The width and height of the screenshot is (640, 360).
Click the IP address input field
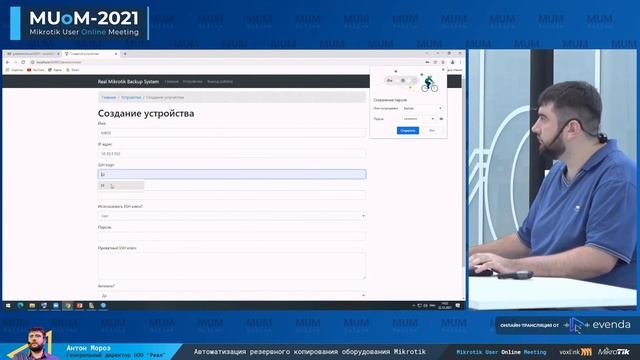tap(232, 153)
